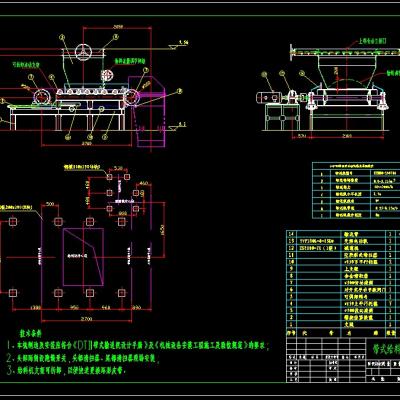Select the 技术条件 heading text
This screenshot has width=400, height=400.
coord(30,334)
